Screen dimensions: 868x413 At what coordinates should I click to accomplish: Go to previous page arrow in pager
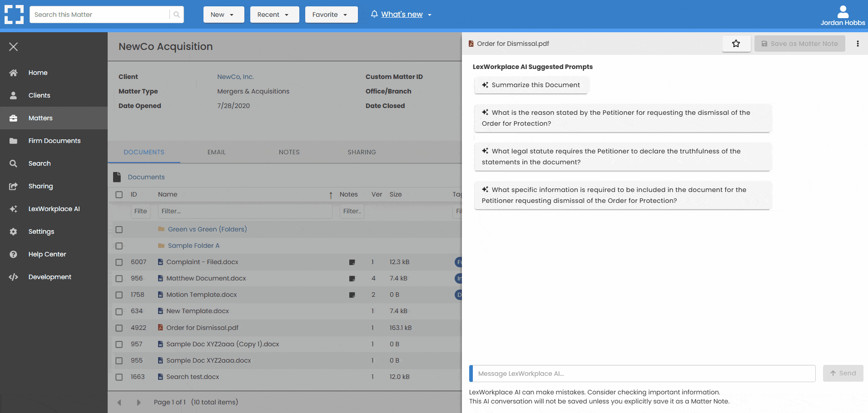pos(119,403)
